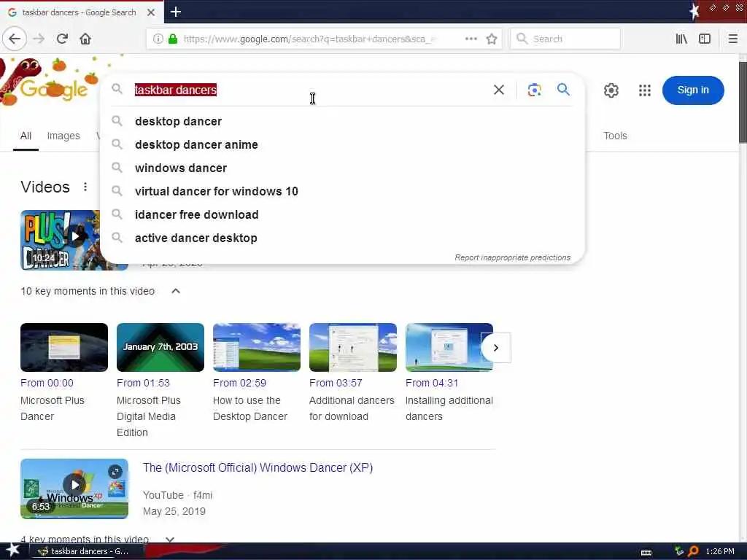The image size is (747, 560).
Task: Jump to key moment From 01:53
Action: (143, 383)
